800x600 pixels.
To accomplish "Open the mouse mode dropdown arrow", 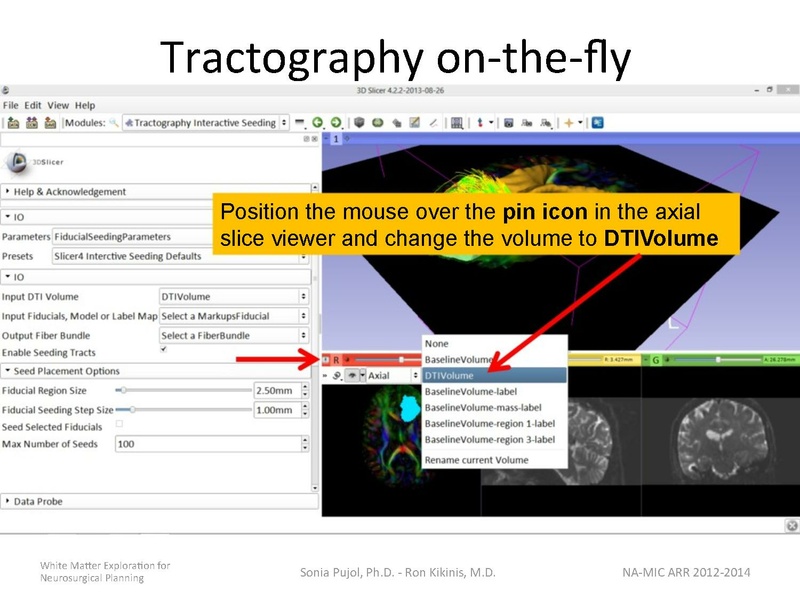I will coord(491,122).
